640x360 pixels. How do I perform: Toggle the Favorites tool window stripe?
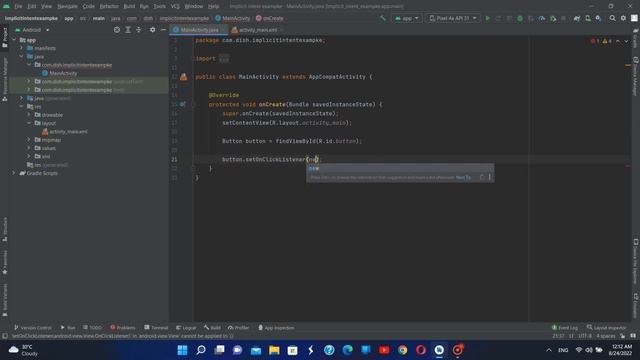(4, 262)
